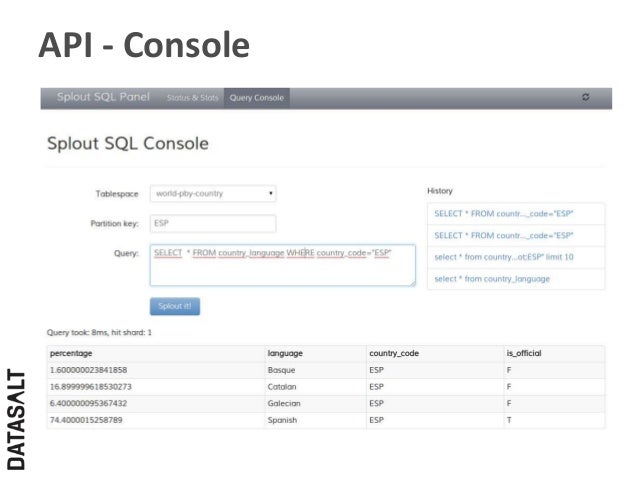Load history query ending with limit 10

pyautogui.click(x=516, y=257)
